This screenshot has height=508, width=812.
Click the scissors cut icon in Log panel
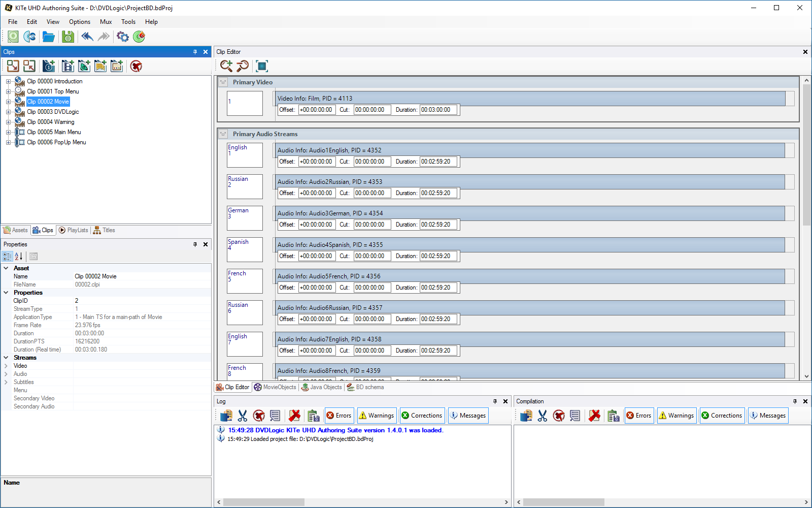coord(243,416)
